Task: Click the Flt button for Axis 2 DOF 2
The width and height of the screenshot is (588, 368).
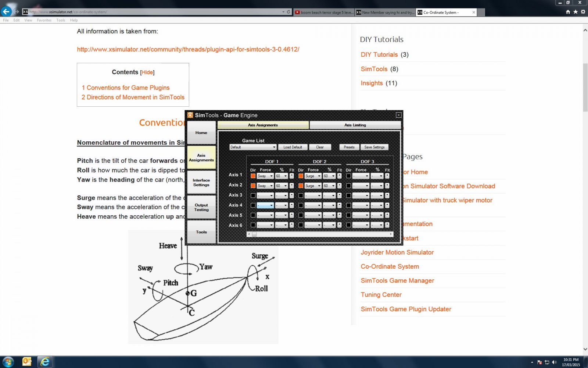Action: coord(339,186)
